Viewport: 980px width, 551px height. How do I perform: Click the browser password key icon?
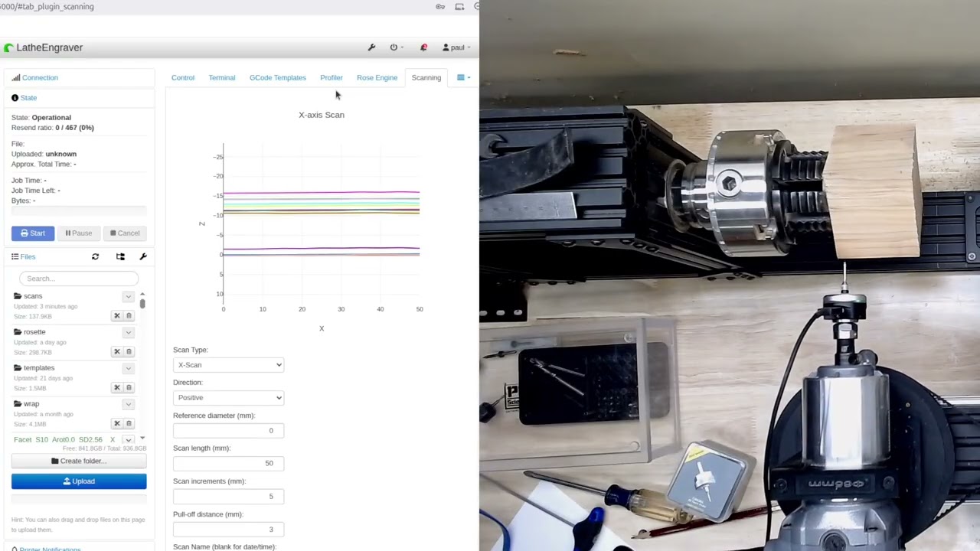click(440, 7)
